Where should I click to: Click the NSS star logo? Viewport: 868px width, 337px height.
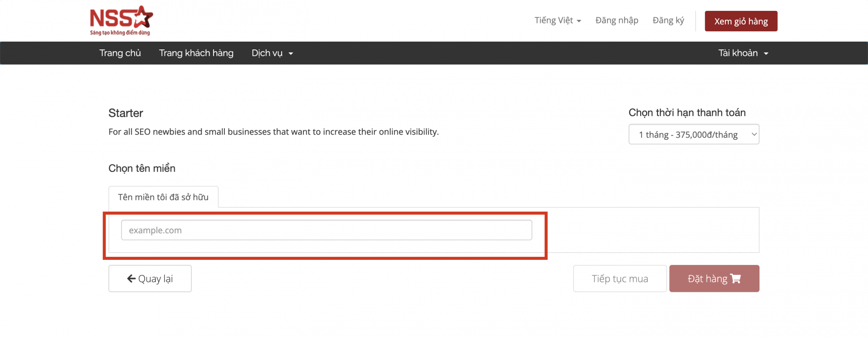pyautogui.click(x=121, y=18)
